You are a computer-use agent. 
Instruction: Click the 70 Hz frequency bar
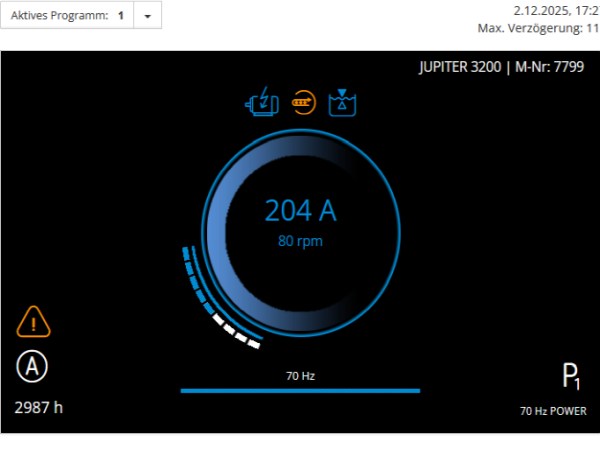300,390
